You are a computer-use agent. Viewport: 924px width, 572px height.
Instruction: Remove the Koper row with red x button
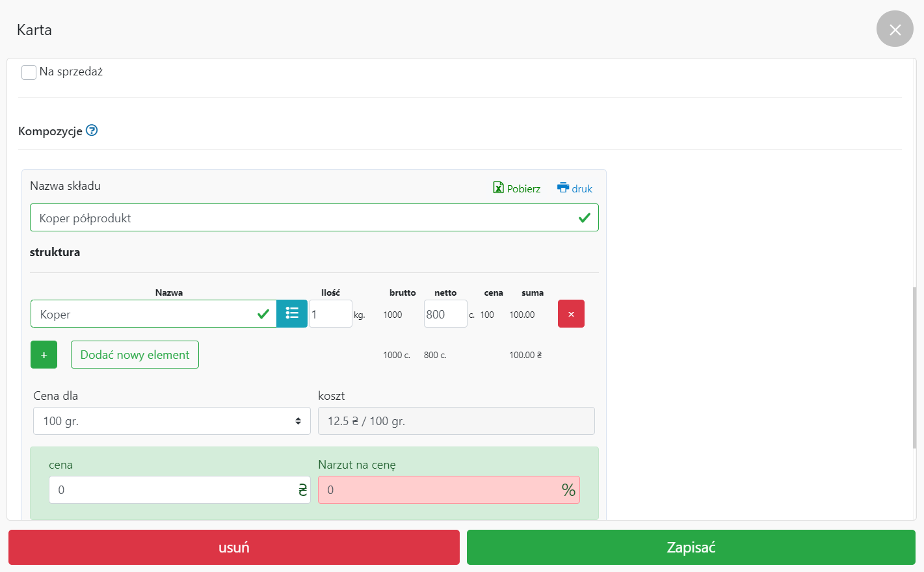point(571,314)
